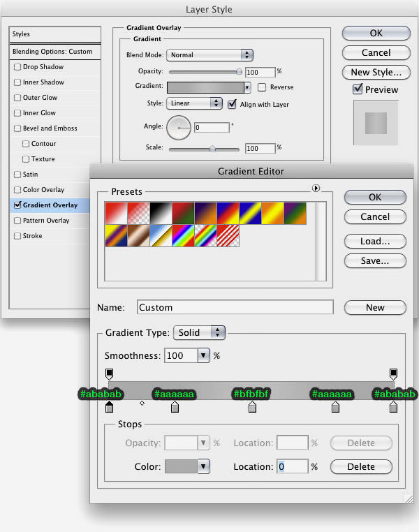The image size is (419, 532).
Task: Select the Black to White gradient preset
Action: click(x=161, y=214)
